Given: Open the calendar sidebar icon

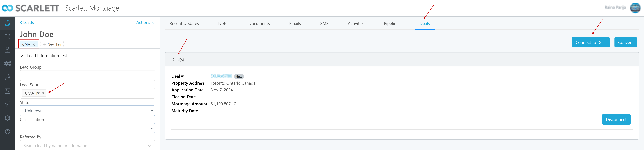Looking at the screenshot, I should (7, 50).
